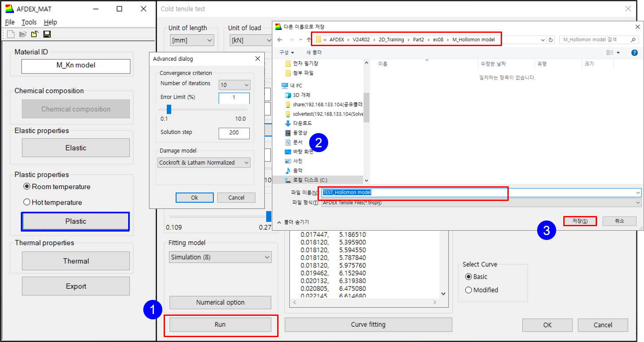Screen dimensions: 644x342
Task: Click the Material ID field
Action: tap(76, 65)
